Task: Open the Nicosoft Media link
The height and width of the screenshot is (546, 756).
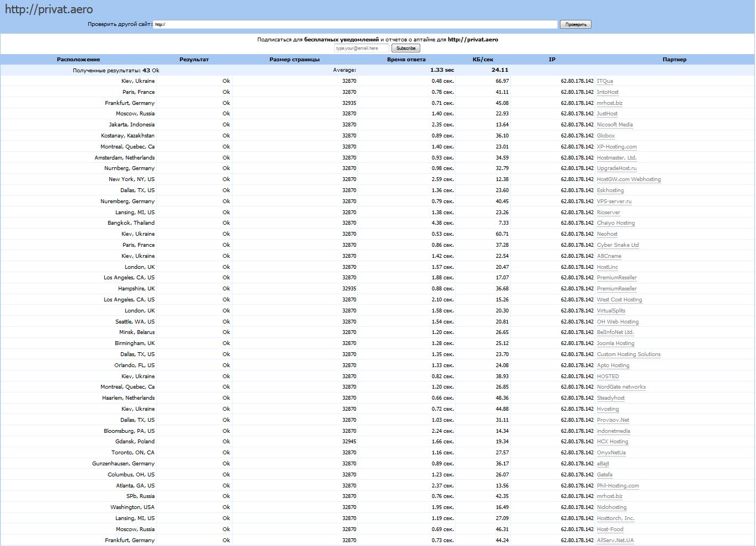Action: pyautogui.click(x=615, y=125)
